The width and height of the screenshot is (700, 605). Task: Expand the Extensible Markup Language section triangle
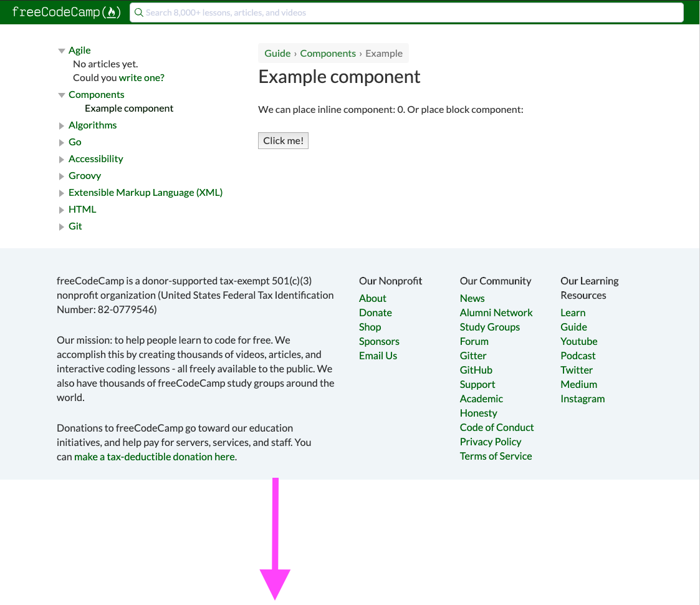pos(62,193)
